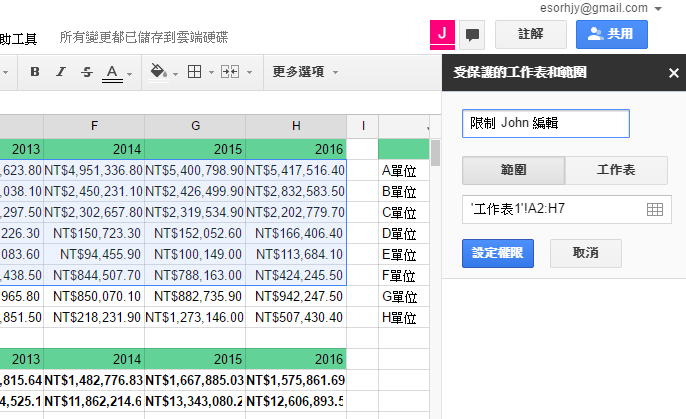Click cell NT$4,951,336.80
This screenshot has height=419, width=686.
click(94, 170)
